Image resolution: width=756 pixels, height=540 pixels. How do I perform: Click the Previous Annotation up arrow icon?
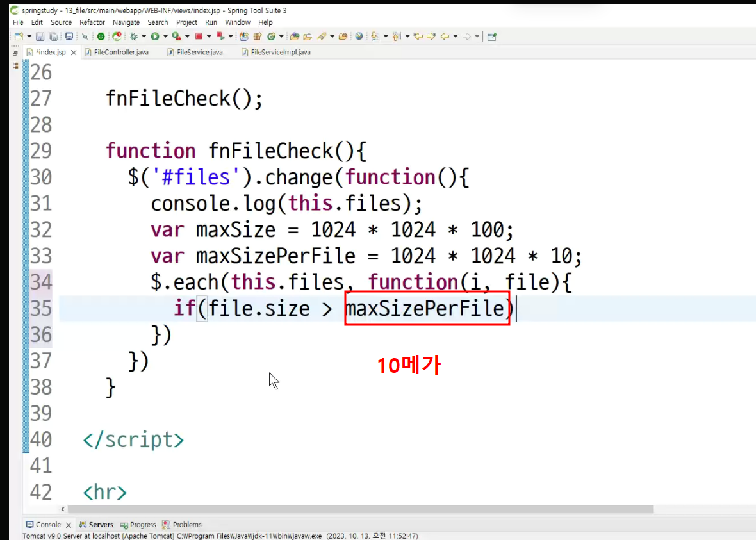[397, 36]
